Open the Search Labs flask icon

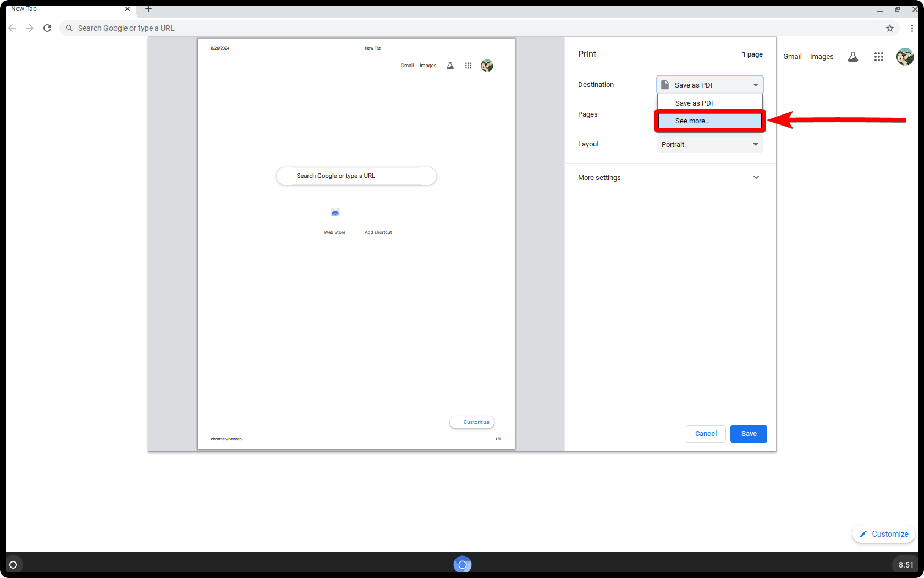853,57
